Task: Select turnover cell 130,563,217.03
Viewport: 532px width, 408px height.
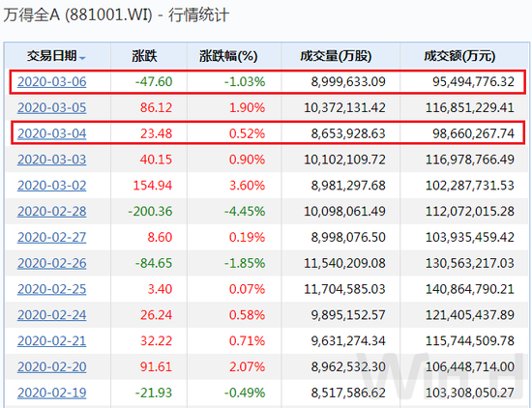Action: click(470, 263)
